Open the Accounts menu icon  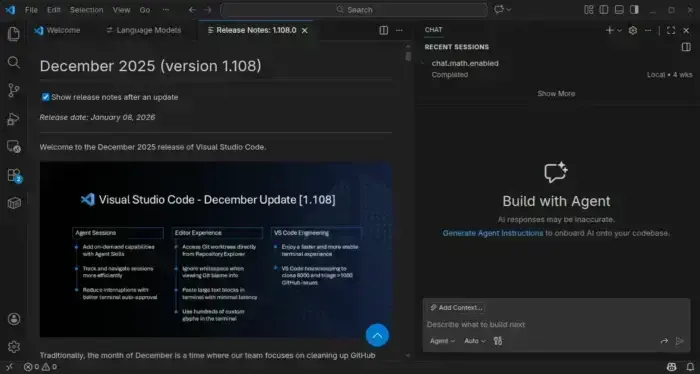coord(14,319)
